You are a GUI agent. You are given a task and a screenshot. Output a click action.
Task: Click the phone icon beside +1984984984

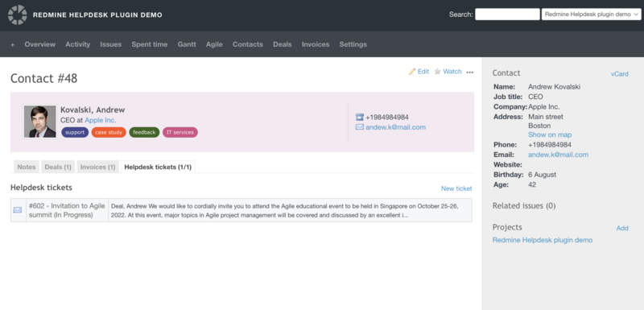359,117
